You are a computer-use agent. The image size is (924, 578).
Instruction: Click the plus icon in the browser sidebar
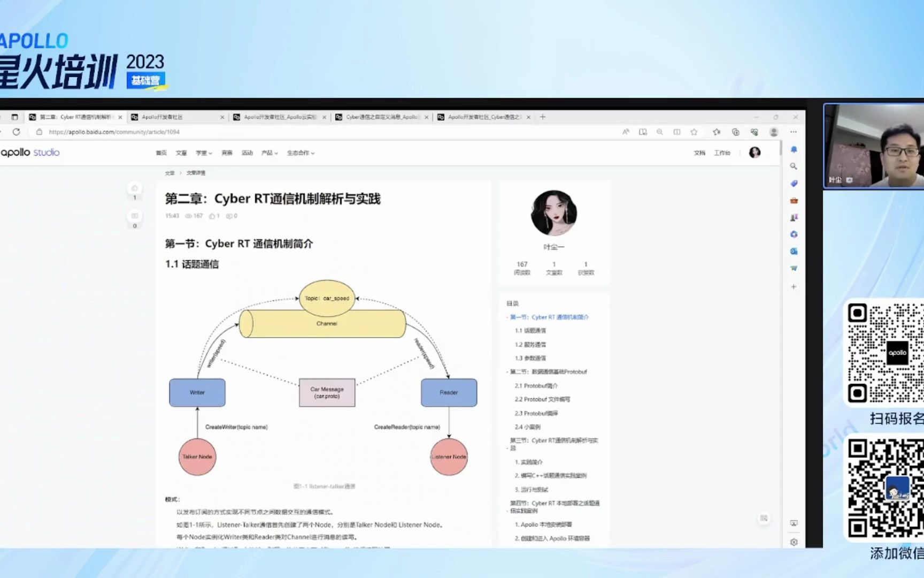point(794,287)
